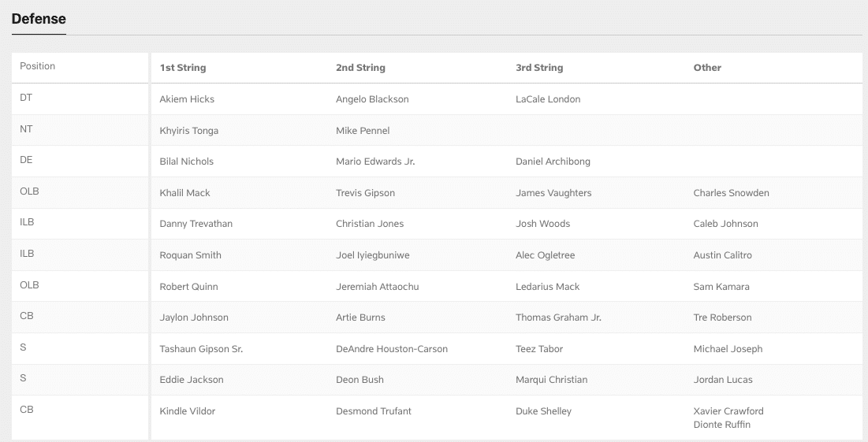This screenshot has width=868, height=442.
Task: Click on Khalil Mack's name
Action: point(184,193)
